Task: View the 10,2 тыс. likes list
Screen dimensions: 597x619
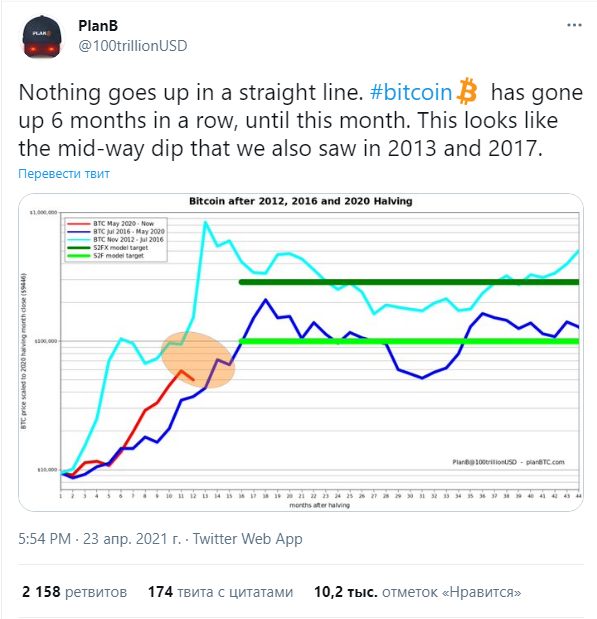Action: click(417, 592)
